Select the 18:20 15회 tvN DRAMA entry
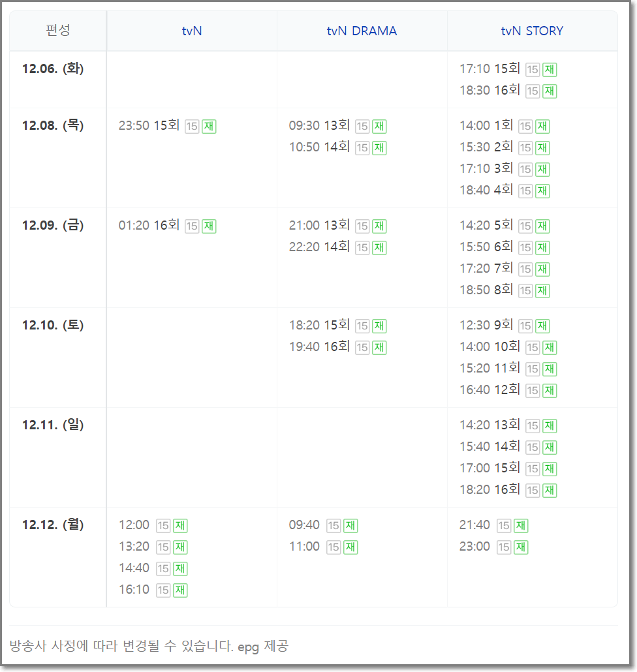Screen dimensions: 637x672 (319, 326)
